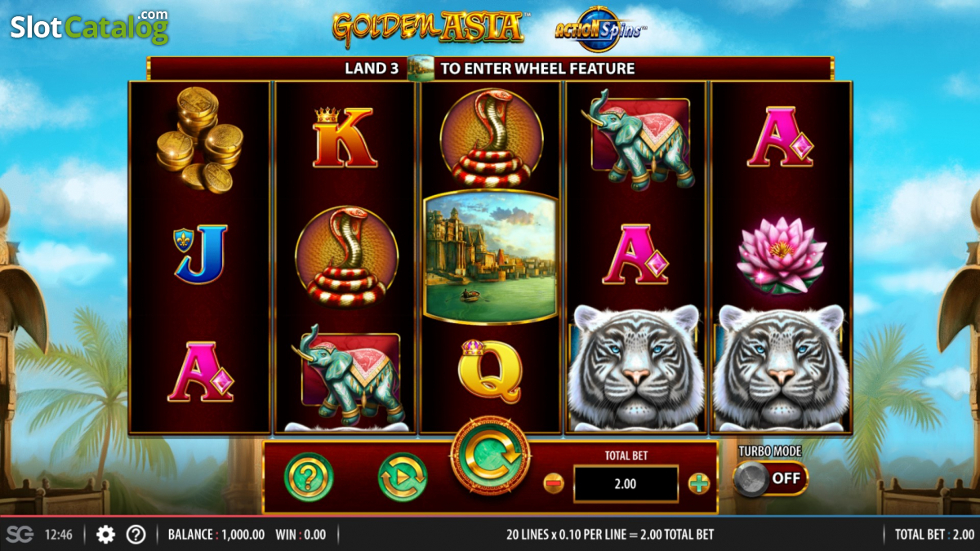Click the yellow Q symbol
The height and width of the screenshot is (551, 980).
click(x=489, y=371)
